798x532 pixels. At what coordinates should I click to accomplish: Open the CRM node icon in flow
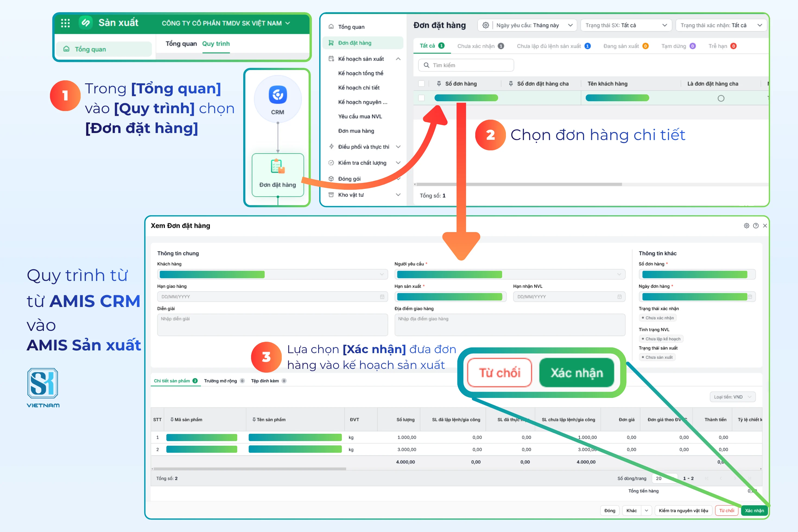coord(278,95)
